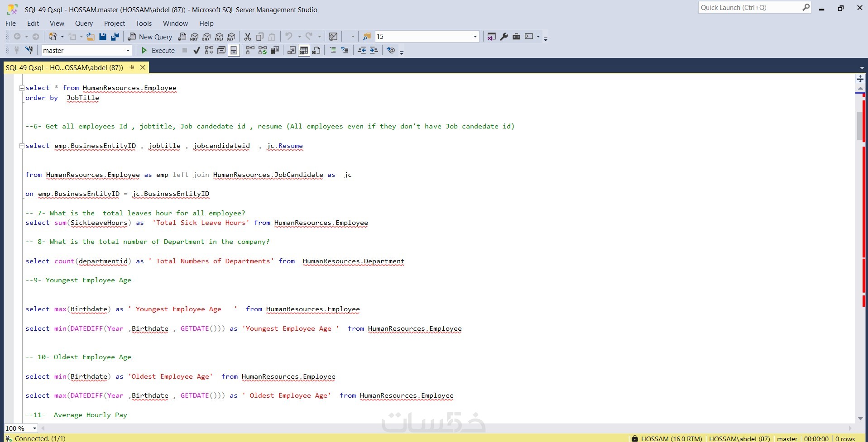The width and height of the screenshot is (868, 442).
Task: Close the SQL 49 Q.sql tab
Action: 143,67
